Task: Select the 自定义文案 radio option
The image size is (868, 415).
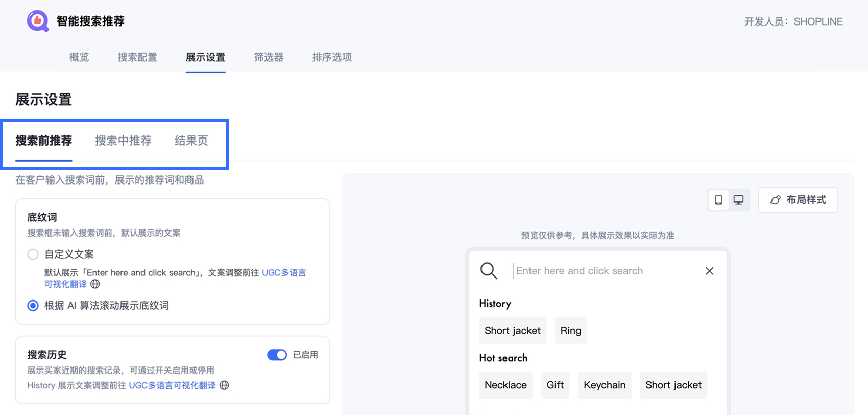Action: pos(33,255)
